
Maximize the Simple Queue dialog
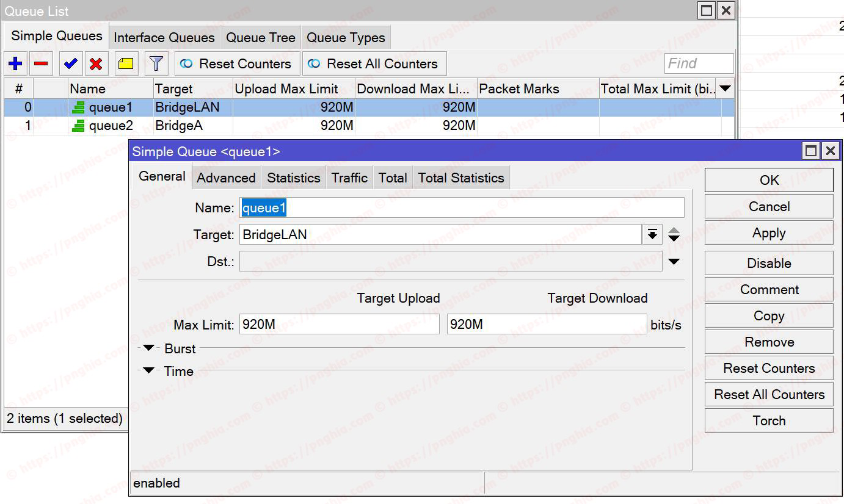[811, 151]
